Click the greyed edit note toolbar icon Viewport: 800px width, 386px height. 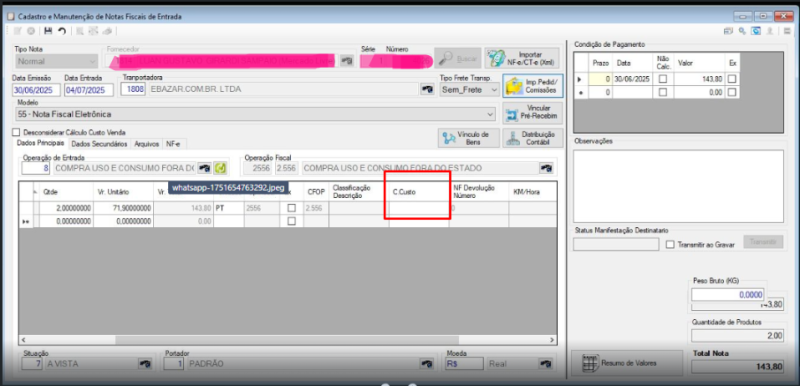click(x=18, y=31)
